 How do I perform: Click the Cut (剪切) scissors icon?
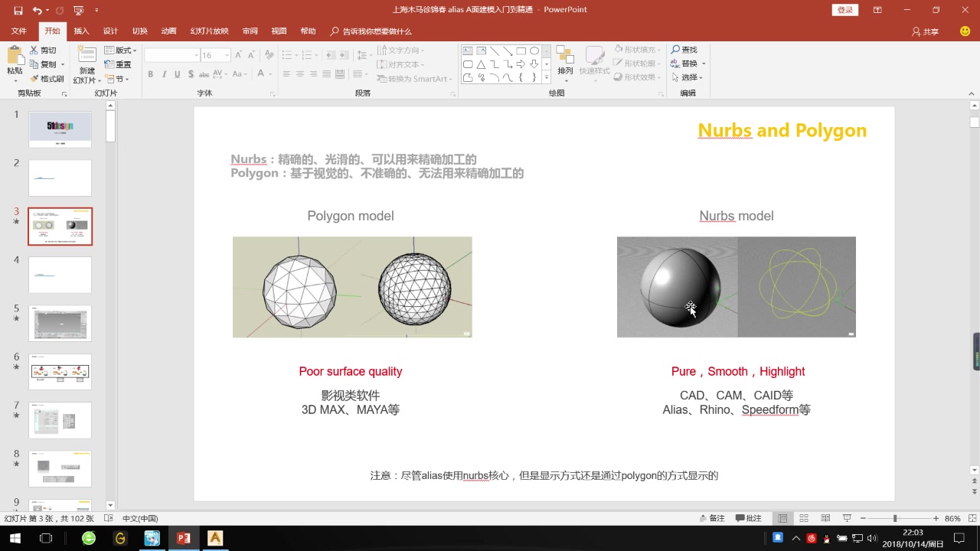34,51
